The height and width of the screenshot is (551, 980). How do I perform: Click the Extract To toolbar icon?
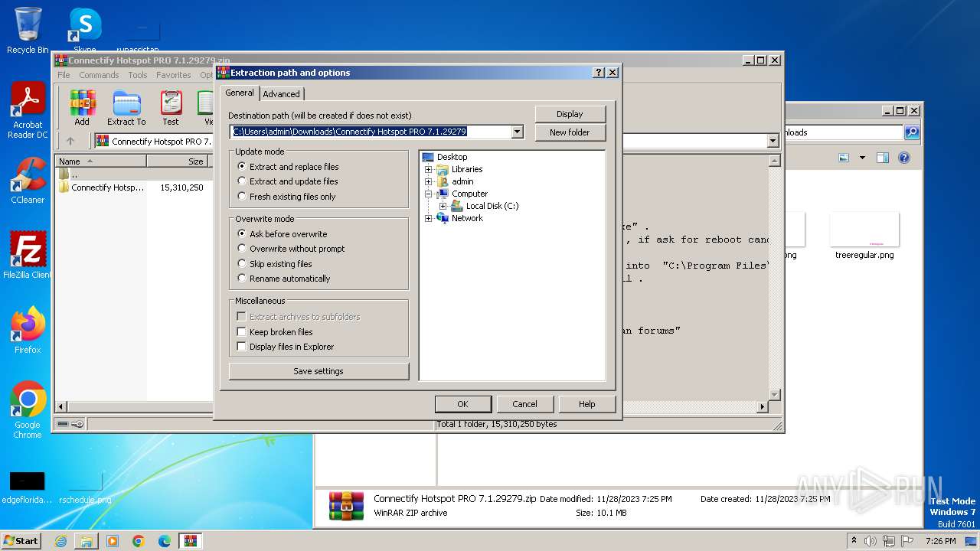pyautogui.click(x=126, y=108)
